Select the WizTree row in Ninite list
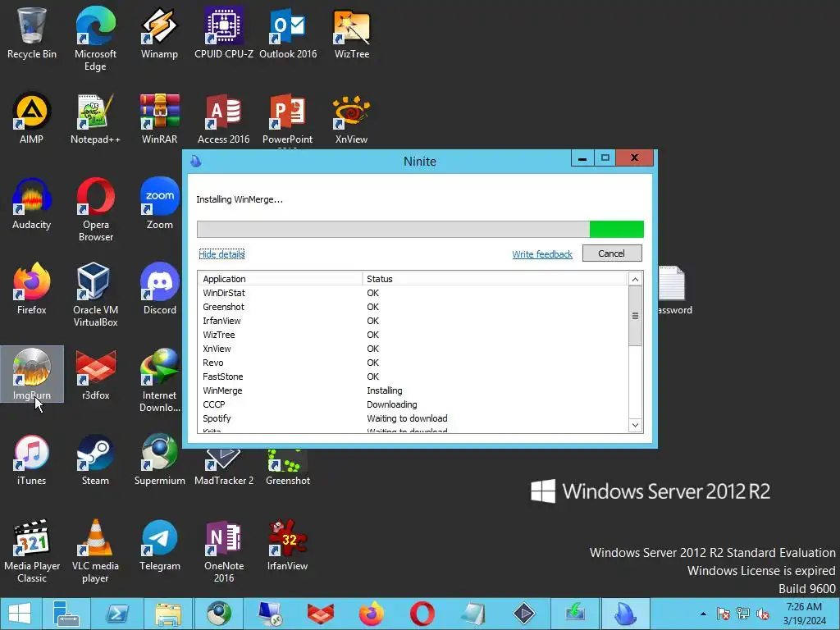This screenshot has height=630, width=840. (413, 335)
